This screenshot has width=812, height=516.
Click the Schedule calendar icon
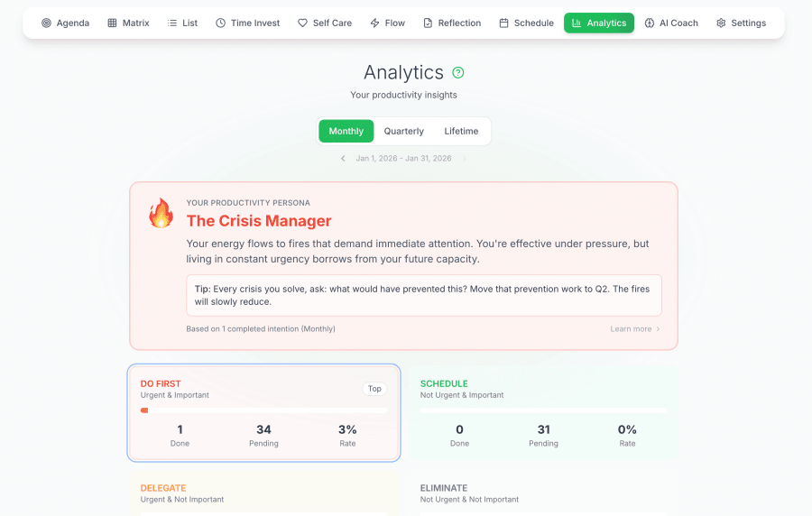click(x=503, y=23)
